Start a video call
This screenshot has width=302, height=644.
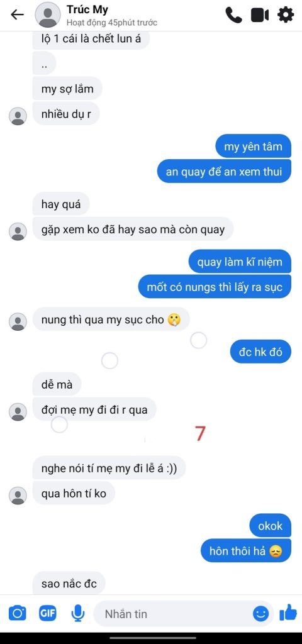[260, 15]
